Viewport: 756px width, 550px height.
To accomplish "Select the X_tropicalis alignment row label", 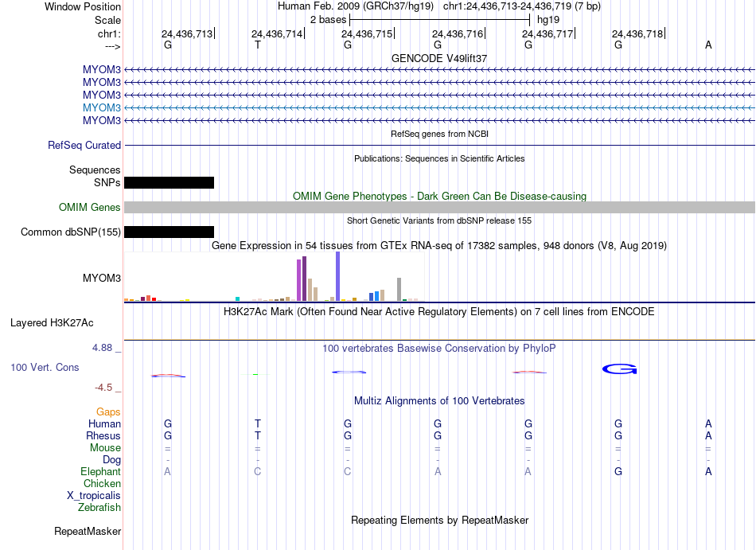I will (94, 496).
